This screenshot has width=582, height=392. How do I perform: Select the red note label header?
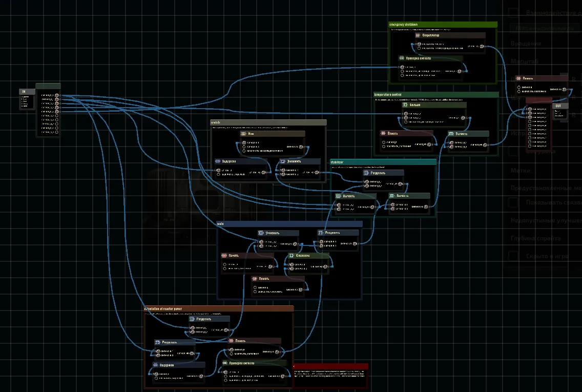(x=330, y=366)
